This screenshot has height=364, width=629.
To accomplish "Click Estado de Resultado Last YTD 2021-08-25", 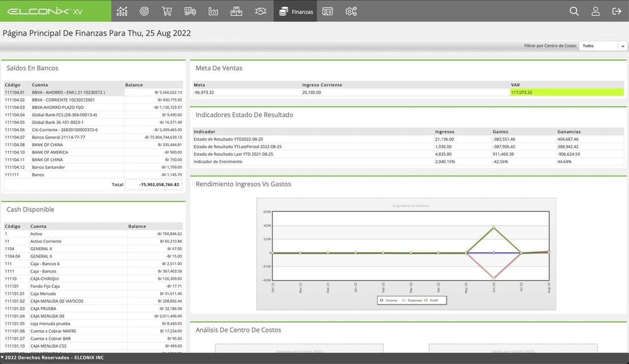I will (x=408, y=154).
